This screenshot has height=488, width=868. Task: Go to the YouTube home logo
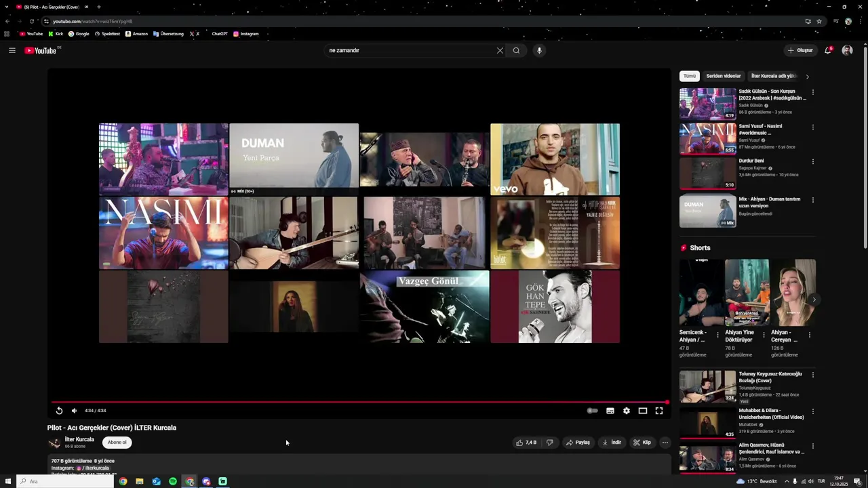(41, 51)
